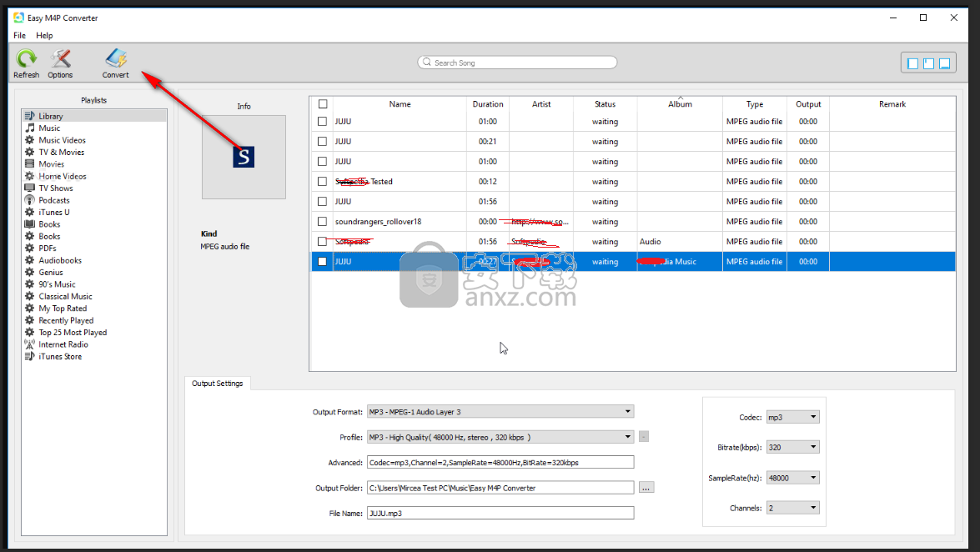Sort by the Duration column header
This screenshot has width=980, height=552.
[488, 104]
